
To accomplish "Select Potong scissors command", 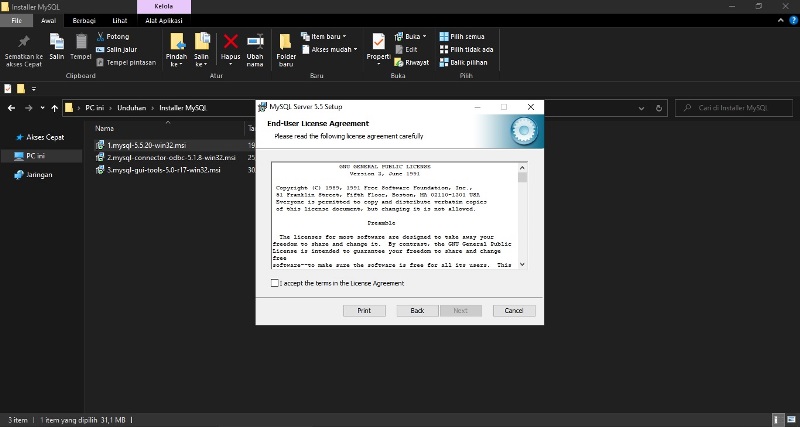I will click(113, 37).
